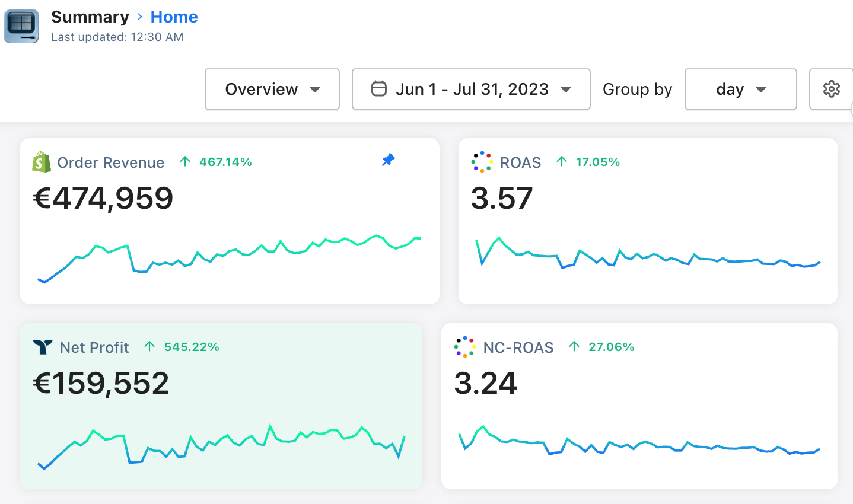Screen dimensions: 853x504
Task: Click the colored dots icon beside ROAS
Action: [x=482, y=162]
